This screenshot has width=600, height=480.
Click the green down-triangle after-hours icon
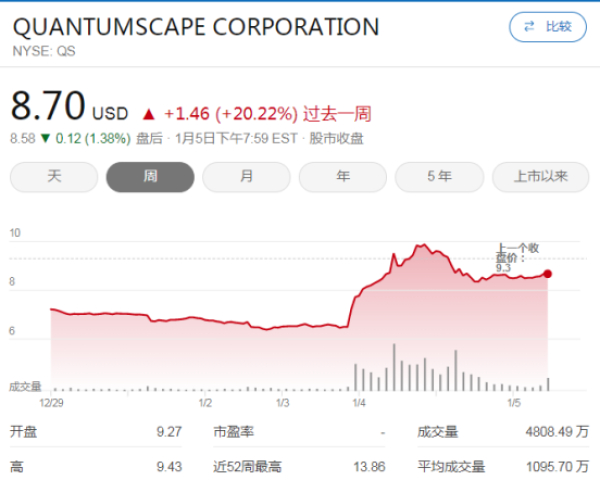coord(46,140)
